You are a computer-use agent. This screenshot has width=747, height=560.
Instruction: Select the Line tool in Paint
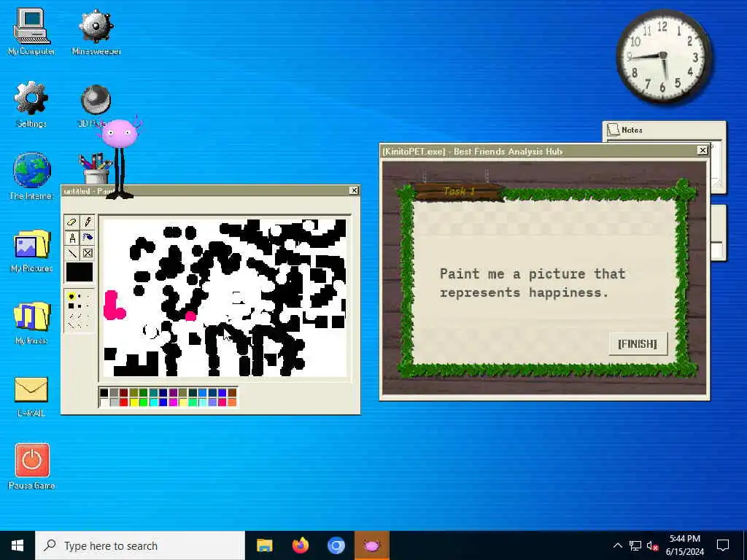[72, 253]
